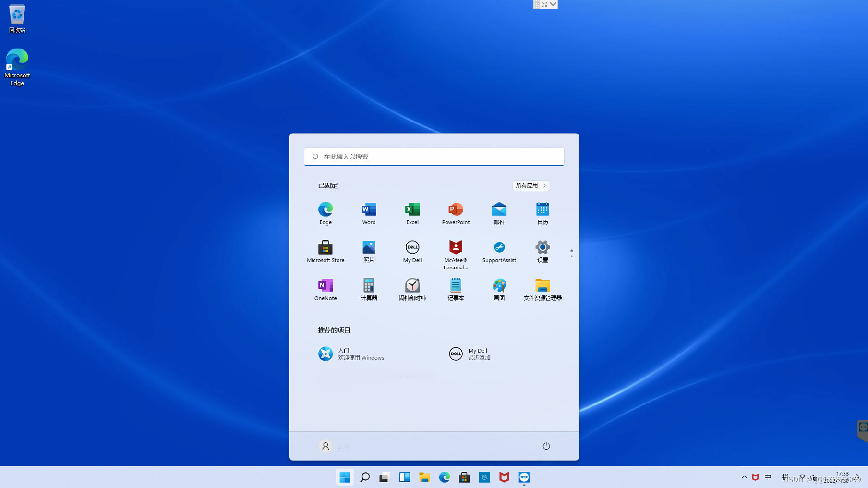Open McAfee from the taskbar
Screen dimensions: 868x488
click(x=504, y=477)
